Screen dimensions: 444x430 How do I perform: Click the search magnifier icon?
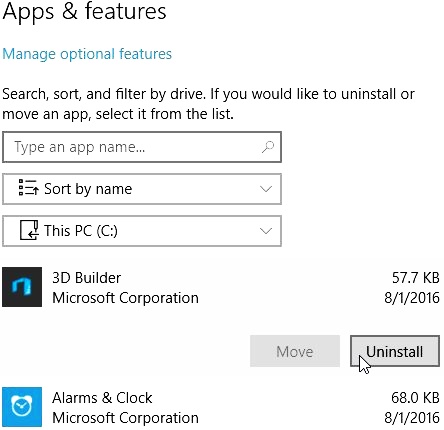pos(268,147)
